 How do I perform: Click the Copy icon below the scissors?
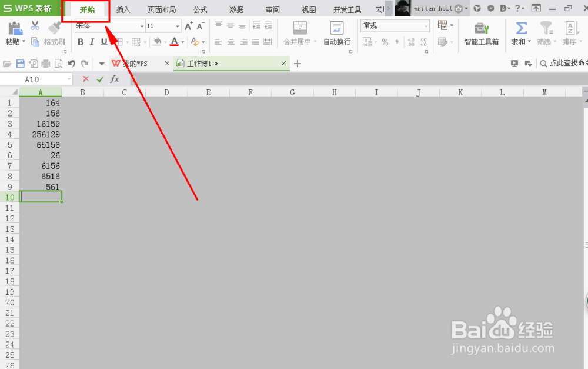tap(35, 42)
